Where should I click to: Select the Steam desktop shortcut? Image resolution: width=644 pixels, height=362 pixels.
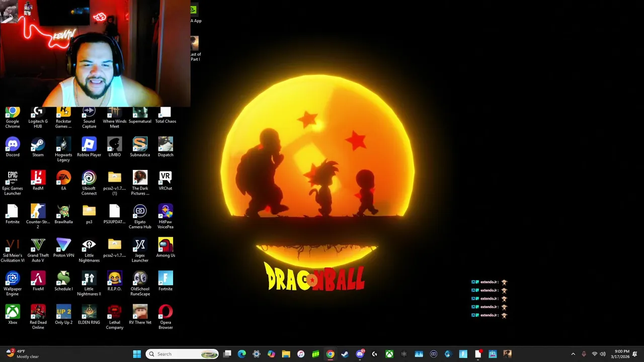tap(38, 147)
